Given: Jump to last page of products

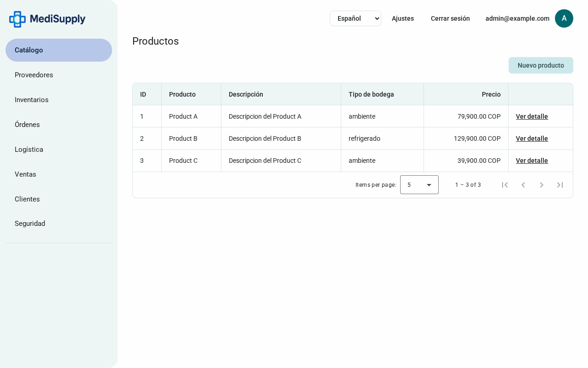Looking at the screenshot, I should click(560, 185).
